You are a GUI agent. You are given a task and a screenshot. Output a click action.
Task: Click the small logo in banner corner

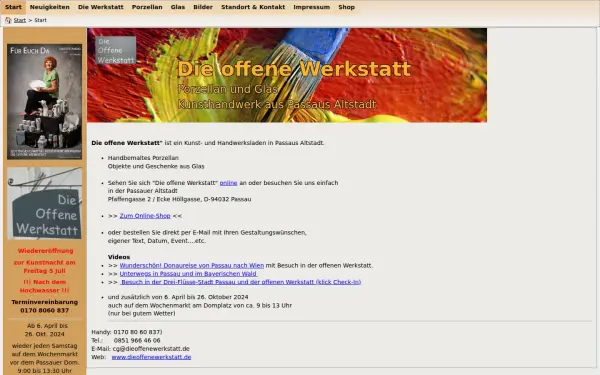pos(116,50)
